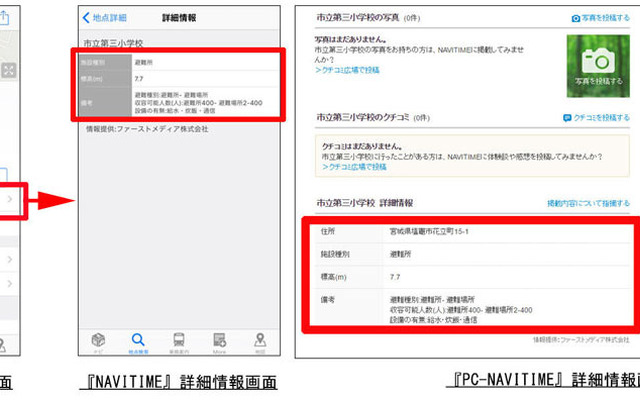Image resolution: width=640 pixels, height=400 pixels.
Task: Click the green camera 写真を投稿する thumbnail
Action: pyautogui.click(x=598, y=66)
